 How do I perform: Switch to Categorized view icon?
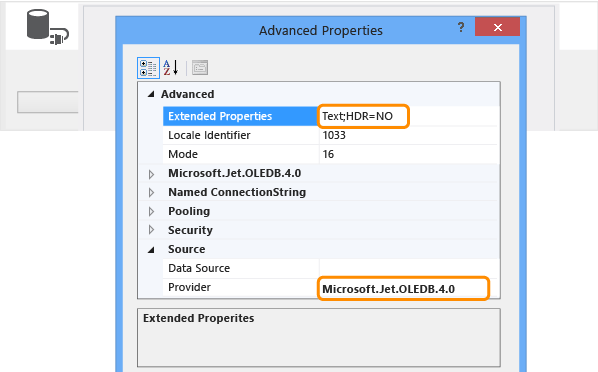tap(148, 68)
